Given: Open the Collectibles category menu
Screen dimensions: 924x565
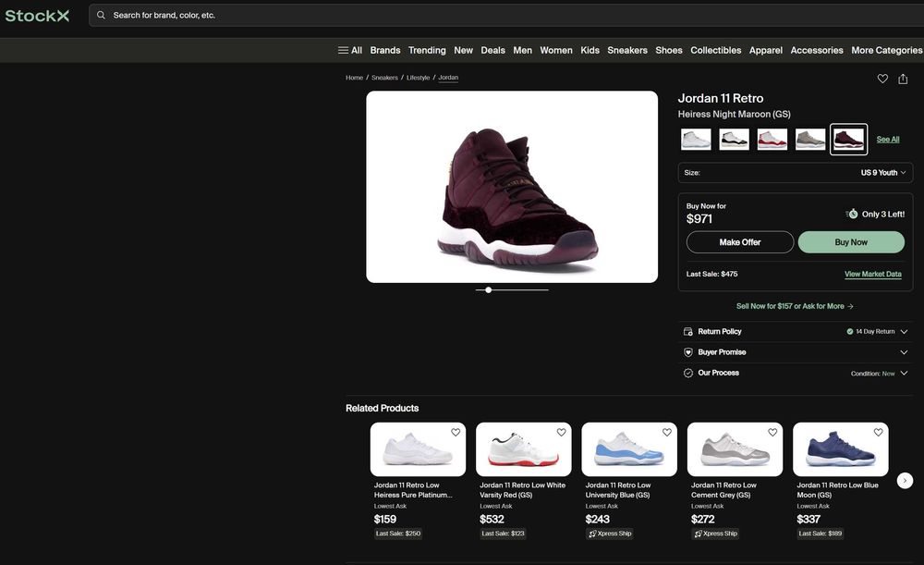Looking at the screenshot, I should coord(715,50).
